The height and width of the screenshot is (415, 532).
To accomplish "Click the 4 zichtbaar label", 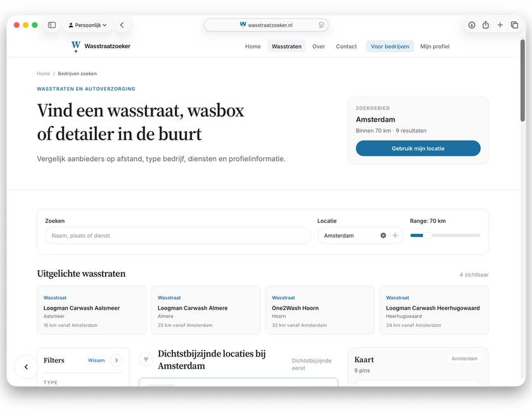I will click(x=474, y=275).
